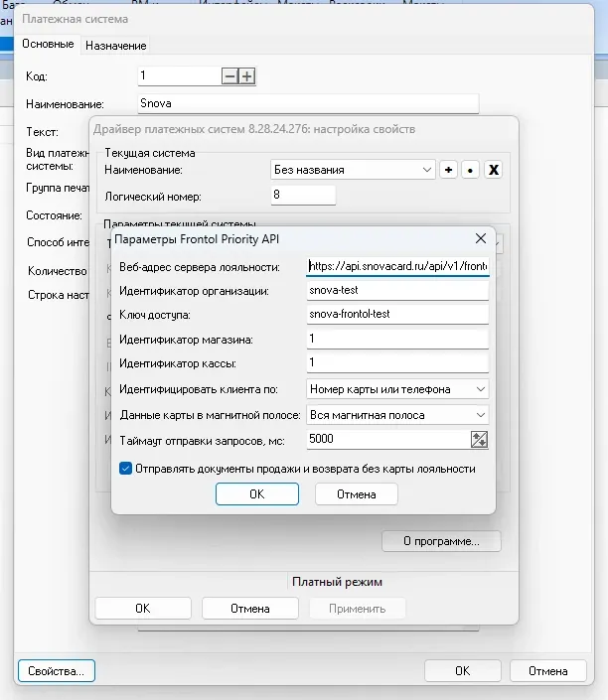Click the Текущая система group label

click(x=150, y=153)
